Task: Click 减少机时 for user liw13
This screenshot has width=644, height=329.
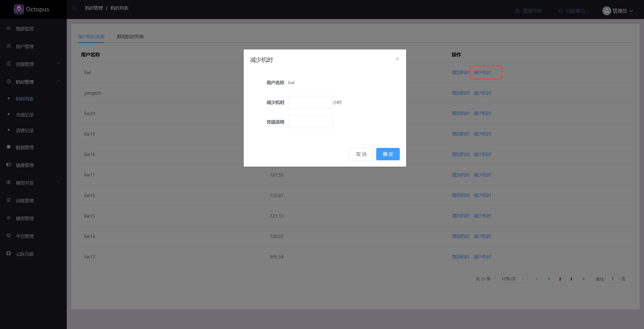Action: (482, 257)
